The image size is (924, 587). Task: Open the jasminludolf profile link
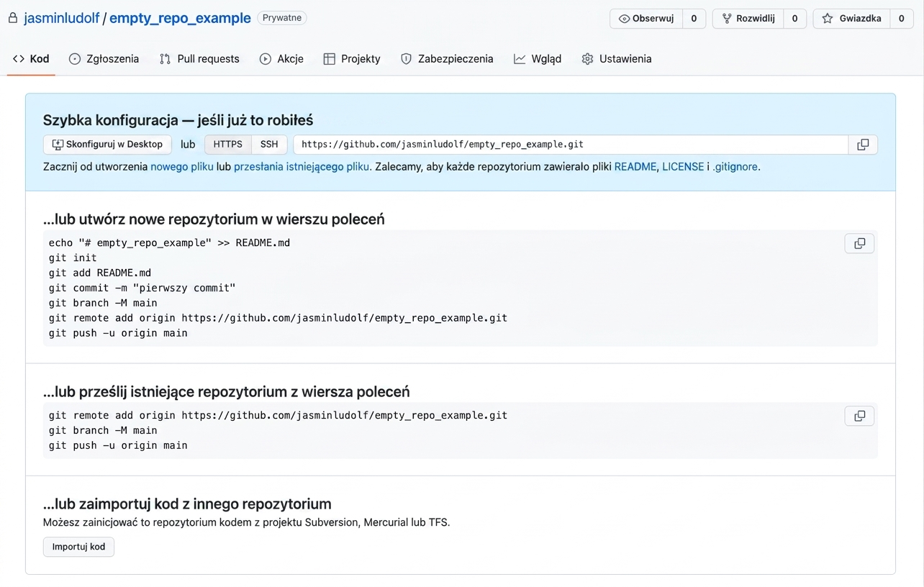(61, 18)
